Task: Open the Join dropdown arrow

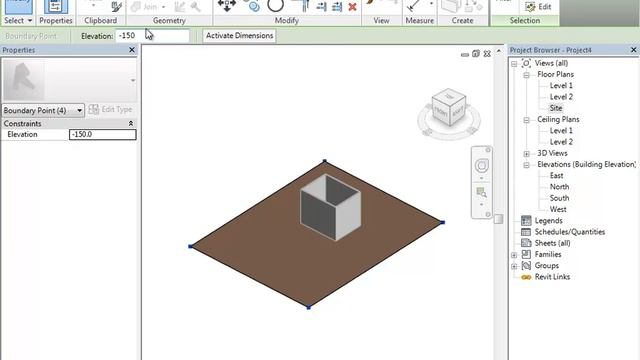Action: [164, 7]
